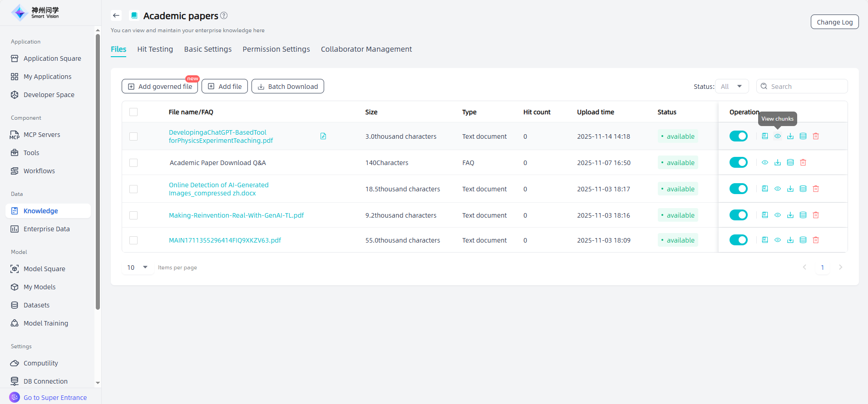
Task: Toggle off the MAIN1711355296414FIQ9XKZV63.pdf switch
Action: tap(738, 240)
